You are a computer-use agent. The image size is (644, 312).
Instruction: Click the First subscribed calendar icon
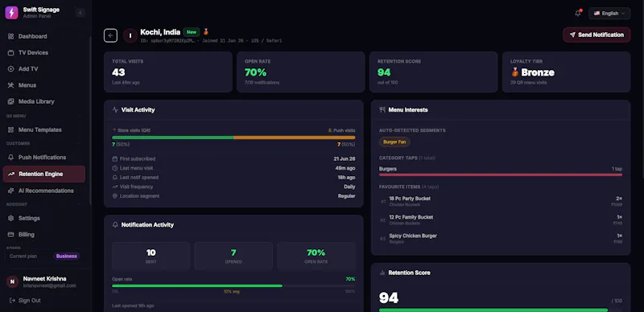pos(115,159)
